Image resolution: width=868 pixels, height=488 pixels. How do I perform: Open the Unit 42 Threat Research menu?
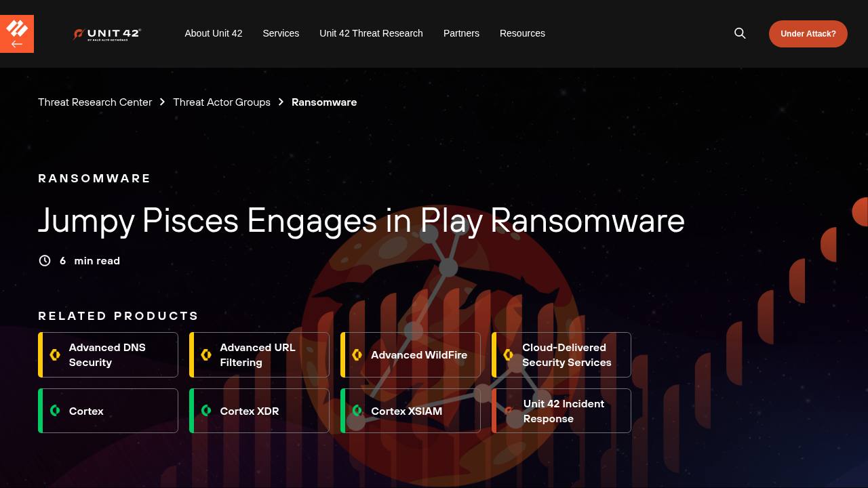click(371, 33)
